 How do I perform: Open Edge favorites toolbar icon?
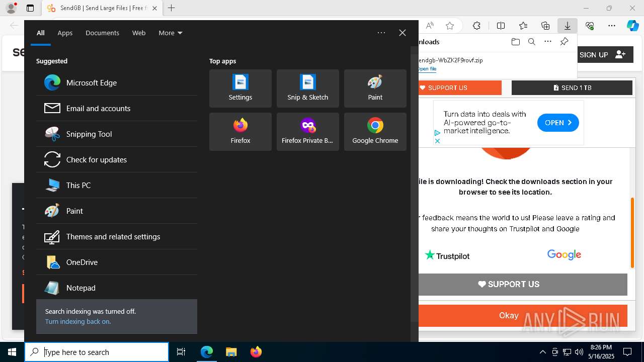tap(523, 25)
